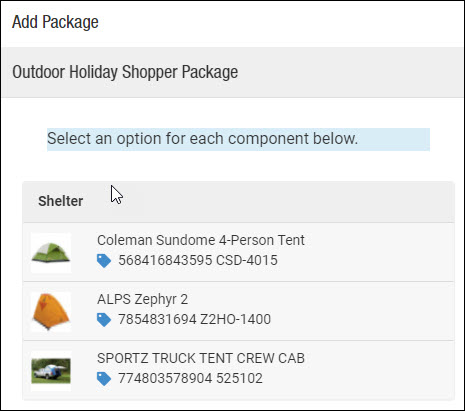Click the Coleman Sundome tent thumbnail
Image resolution: width=465 pixels, height=411 pixels.
click(51, 253)
